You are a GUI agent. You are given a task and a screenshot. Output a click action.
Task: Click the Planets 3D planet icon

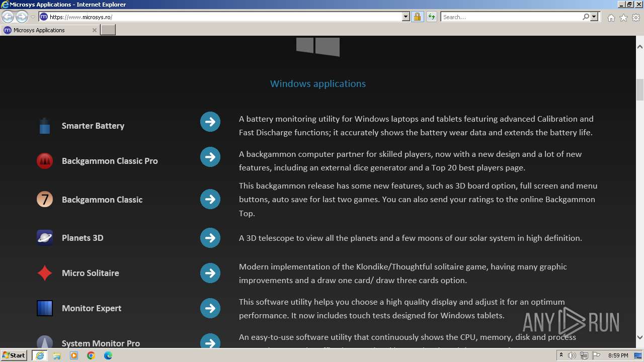coord(45,238)
